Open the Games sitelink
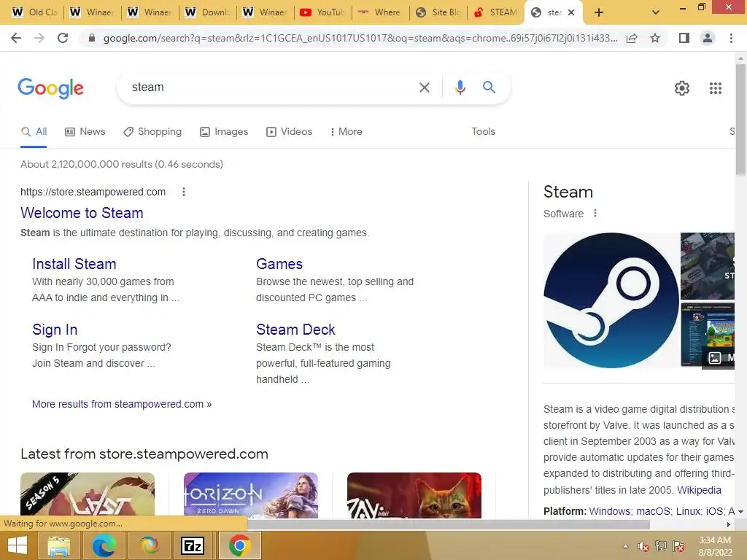Screen dimensions: 747x560 point(279,264)
